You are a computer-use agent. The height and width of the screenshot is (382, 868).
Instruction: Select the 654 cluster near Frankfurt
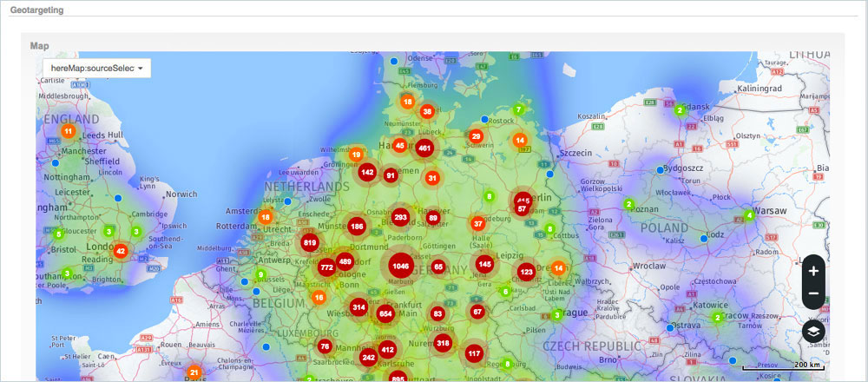(385, 314)
